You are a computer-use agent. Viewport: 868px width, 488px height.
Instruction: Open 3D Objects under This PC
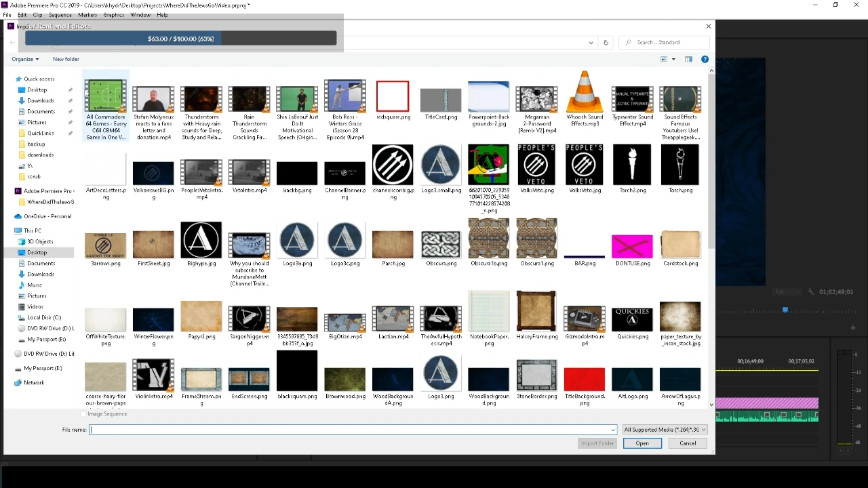[x=39, y=241]
